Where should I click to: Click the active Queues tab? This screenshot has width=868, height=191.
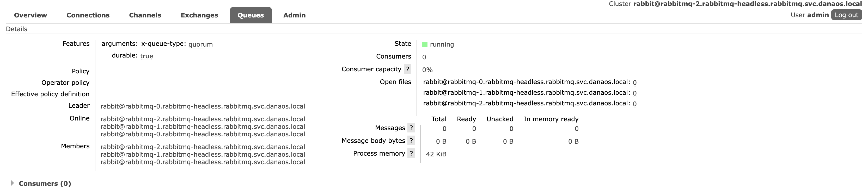coord(250,15)
